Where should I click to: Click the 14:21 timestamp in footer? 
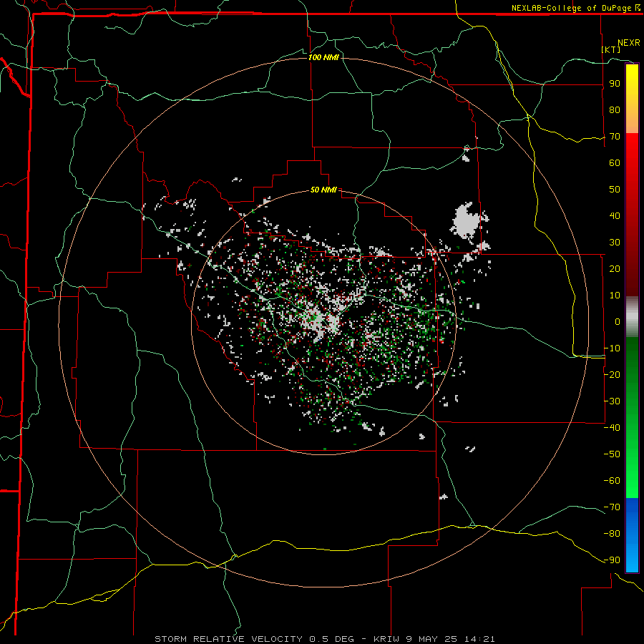pyautogui.click(x=479, y=639)
